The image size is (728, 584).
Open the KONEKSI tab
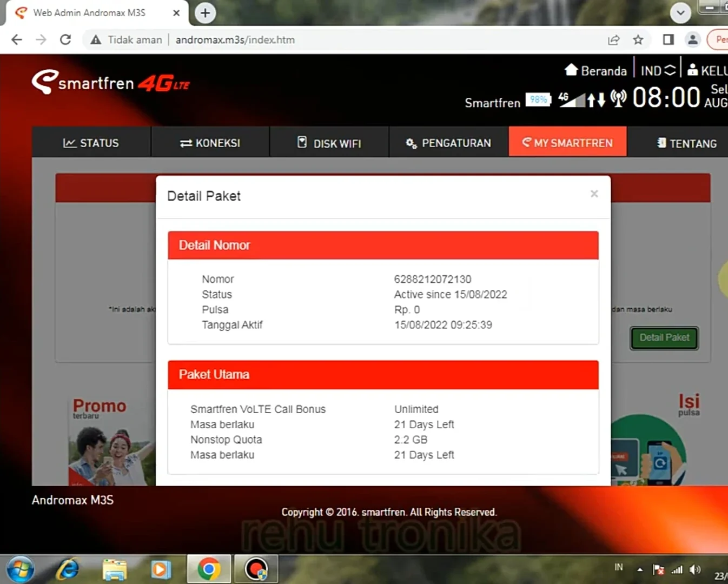(x=210, y=143)
